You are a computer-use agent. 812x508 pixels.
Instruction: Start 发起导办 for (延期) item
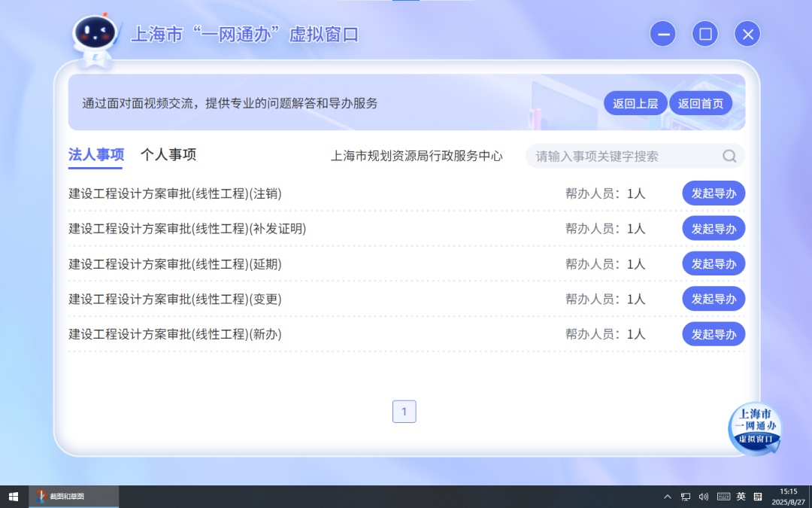click(x=714, y=264)
